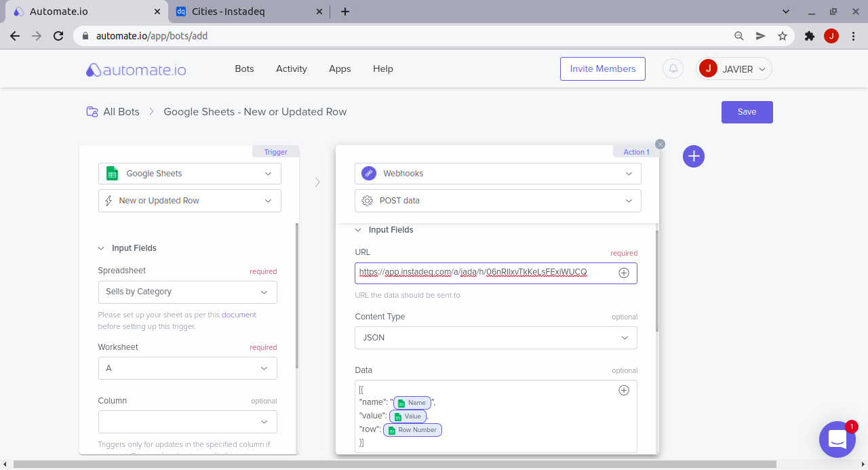Open the setup document link
Screen dimensions: 868x470
[239, 315]
